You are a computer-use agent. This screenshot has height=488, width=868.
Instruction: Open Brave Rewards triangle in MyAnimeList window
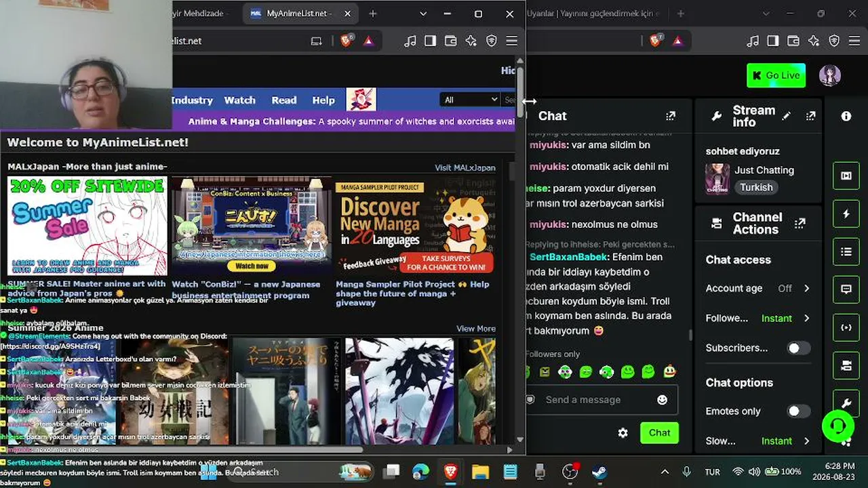(368, 41)
